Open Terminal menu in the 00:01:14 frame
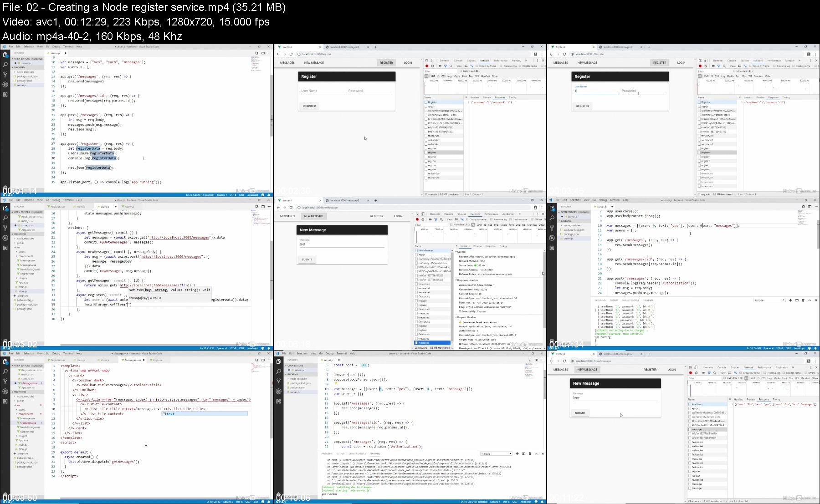 [x=68, y=46]
